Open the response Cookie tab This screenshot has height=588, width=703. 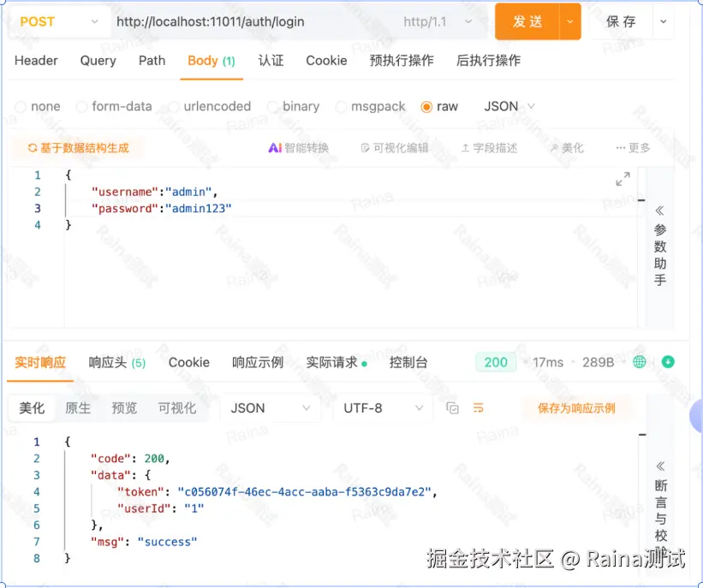point(188,362)
